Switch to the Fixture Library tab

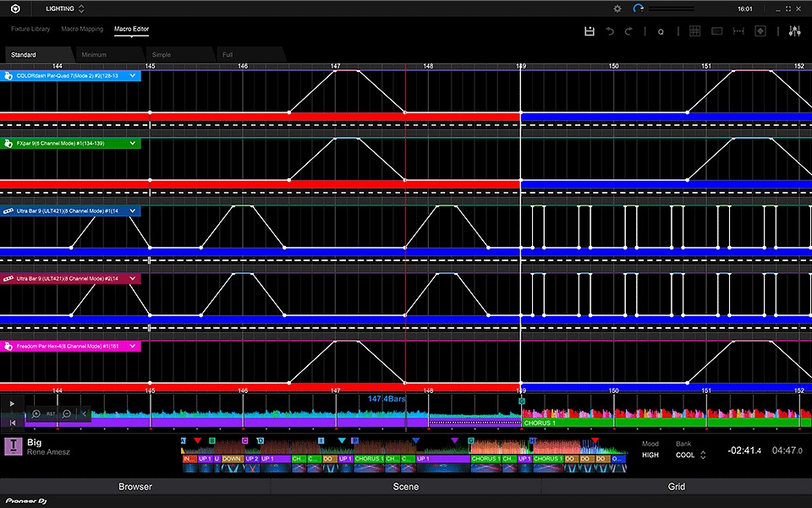[x=30, y=29]
